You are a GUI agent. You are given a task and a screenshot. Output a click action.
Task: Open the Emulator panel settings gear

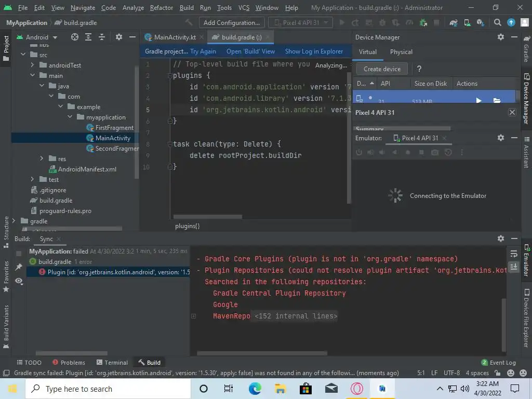coord(501,138)
